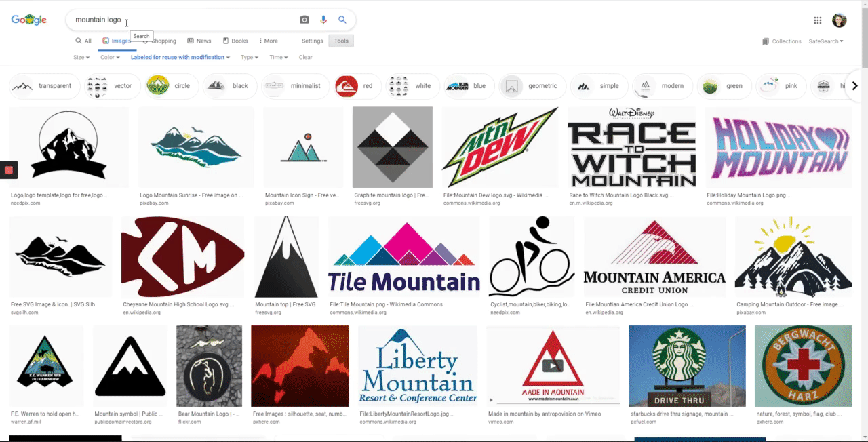This screenshot has width=868, height=442.
Task: Switch to the Books tab
Action: pos(235,41)
